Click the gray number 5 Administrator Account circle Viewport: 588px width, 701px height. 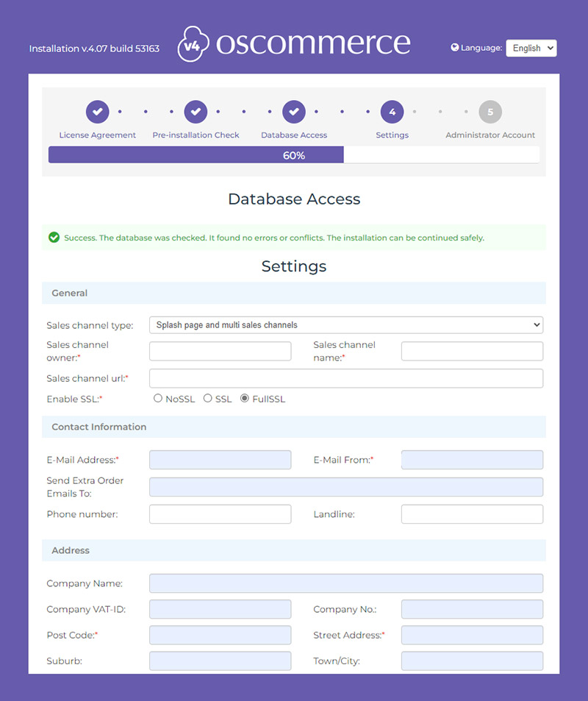pyautogui.click(x=490, y=111)
